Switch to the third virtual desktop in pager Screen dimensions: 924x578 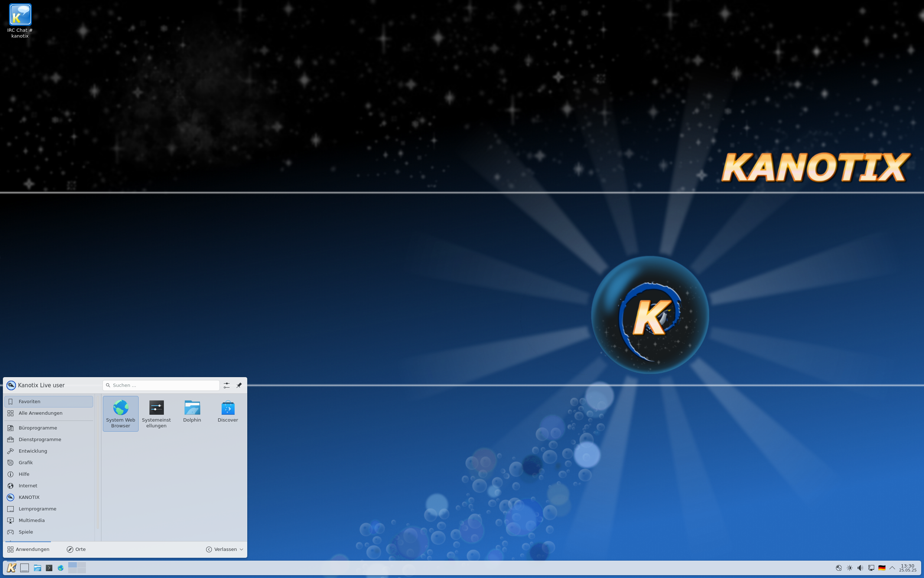click(x=73, y=571)
